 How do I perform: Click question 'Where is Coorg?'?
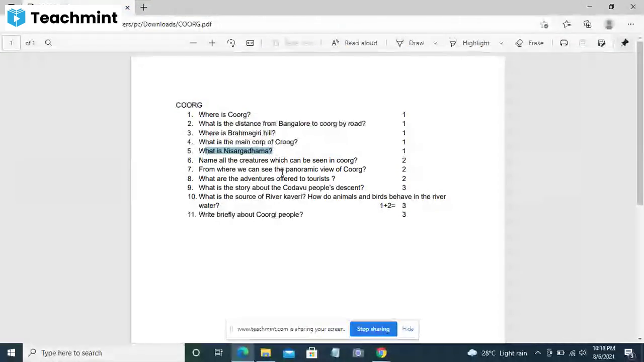[224, 115]
